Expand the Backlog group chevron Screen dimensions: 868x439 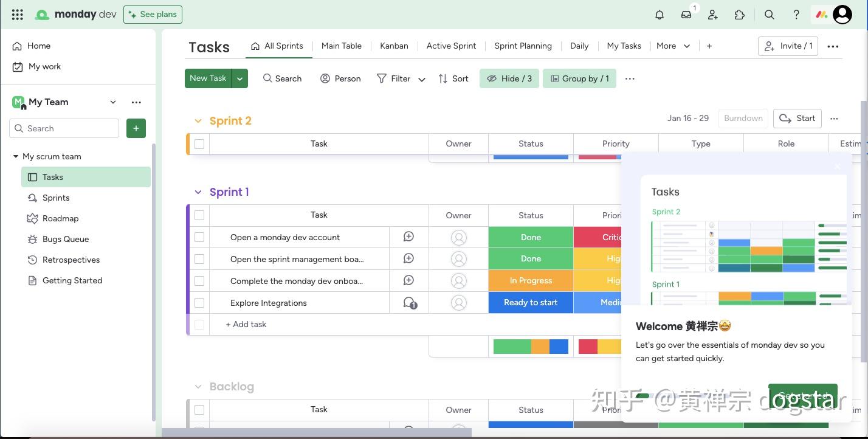click(x=198, y=387)
